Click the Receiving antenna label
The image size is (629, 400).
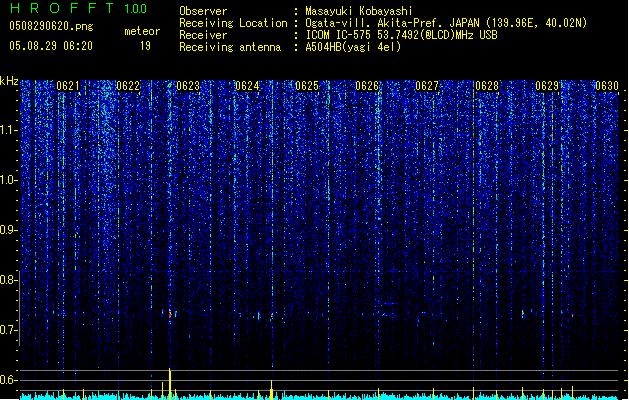pyautogui.click(x=230, y=47)
